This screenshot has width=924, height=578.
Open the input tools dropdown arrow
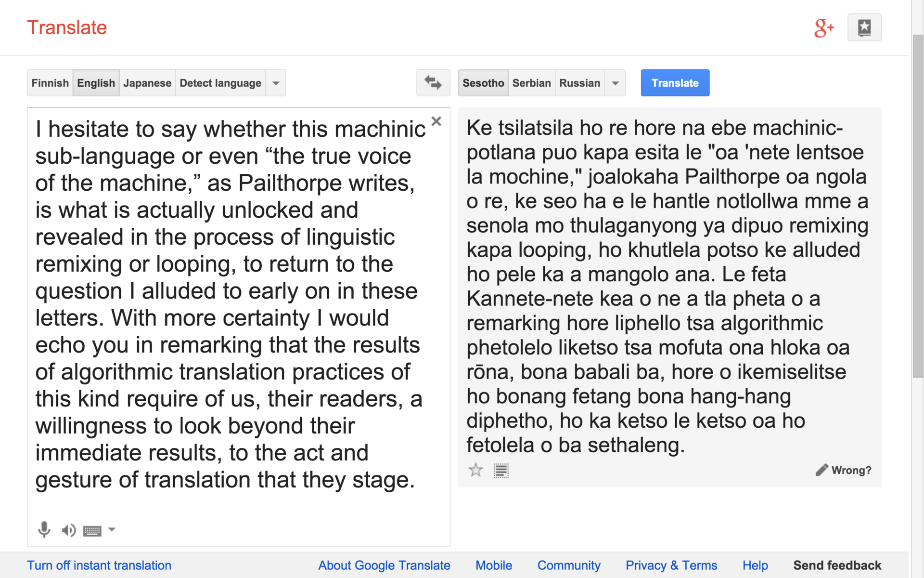112,529
